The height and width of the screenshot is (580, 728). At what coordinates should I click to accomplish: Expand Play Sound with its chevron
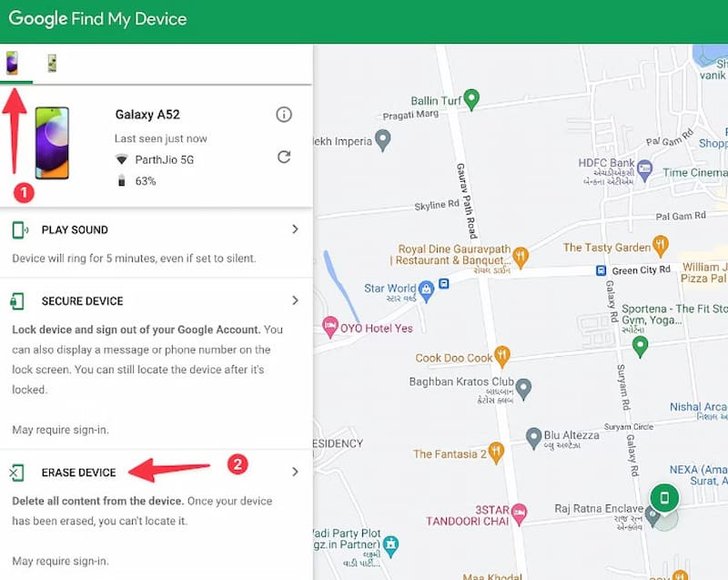coord(295,229)
